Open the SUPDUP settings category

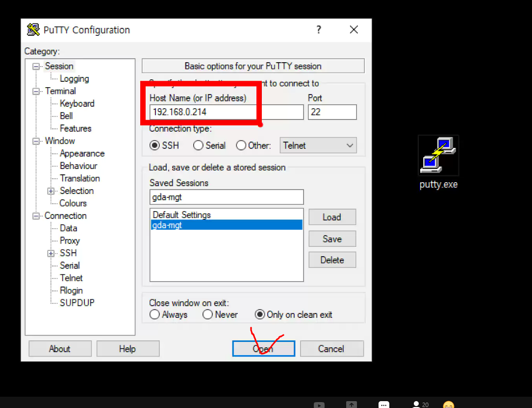[x=77, y=303]
